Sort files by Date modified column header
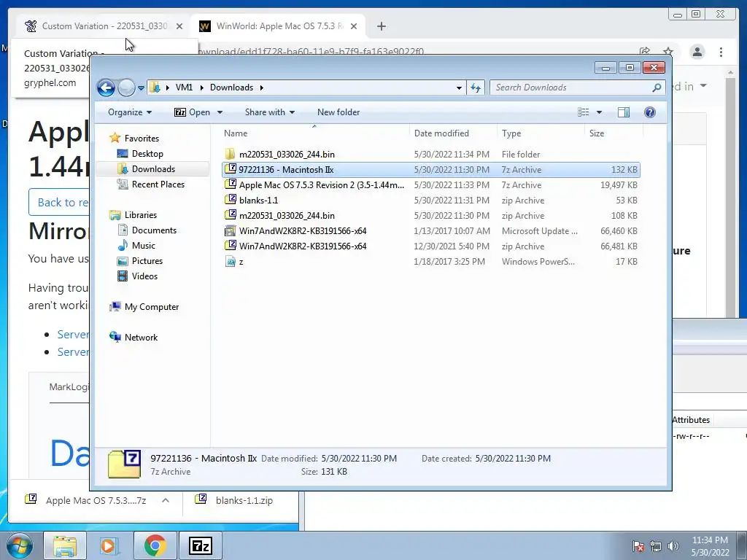 pos(452,133)
